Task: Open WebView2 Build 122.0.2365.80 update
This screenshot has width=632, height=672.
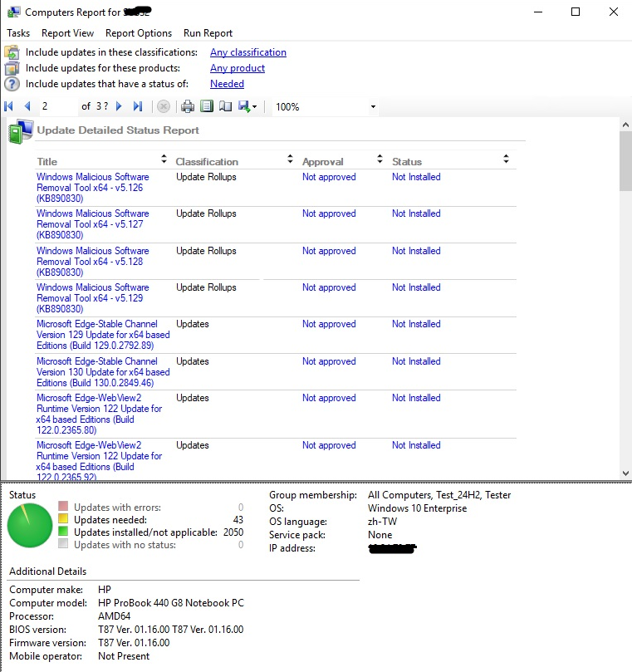Action: point(99,414)
